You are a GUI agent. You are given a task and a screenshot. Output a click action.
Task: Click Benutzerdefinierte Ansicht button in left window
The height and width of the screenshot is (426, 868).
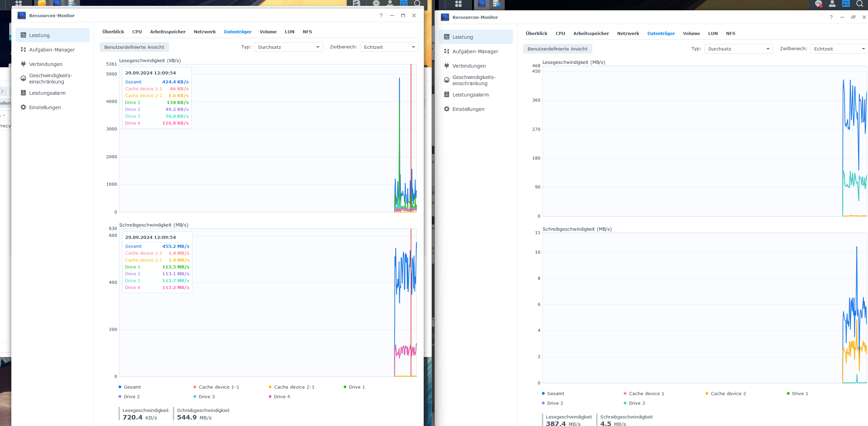134,47
